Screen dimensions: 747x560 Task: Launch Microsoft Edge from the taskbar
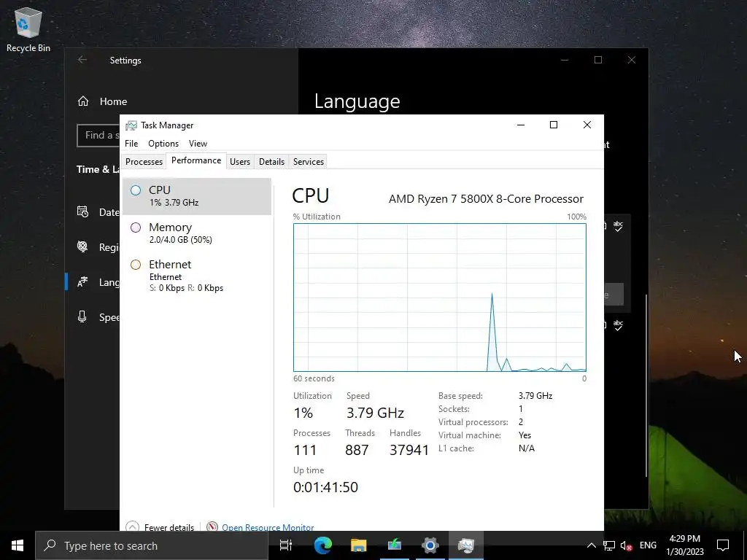[323, 545]
